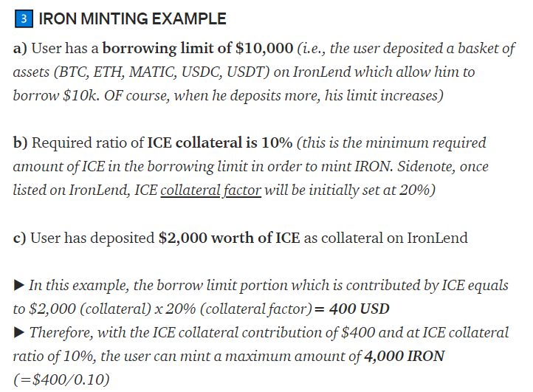This screenshot has height=392, width=533.
Task: Click the '$2,000 (collateral)' italic text
Action: tap(90, 309)
